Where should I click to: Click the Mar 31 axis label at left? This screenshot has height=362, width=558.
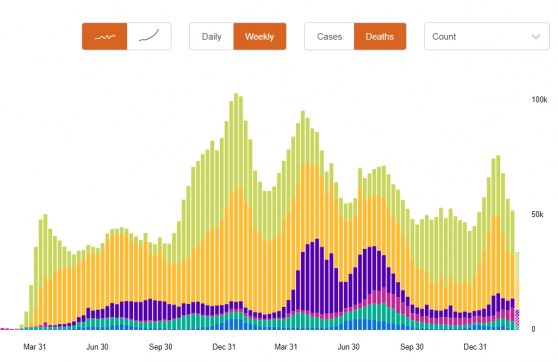coord(35,347)
